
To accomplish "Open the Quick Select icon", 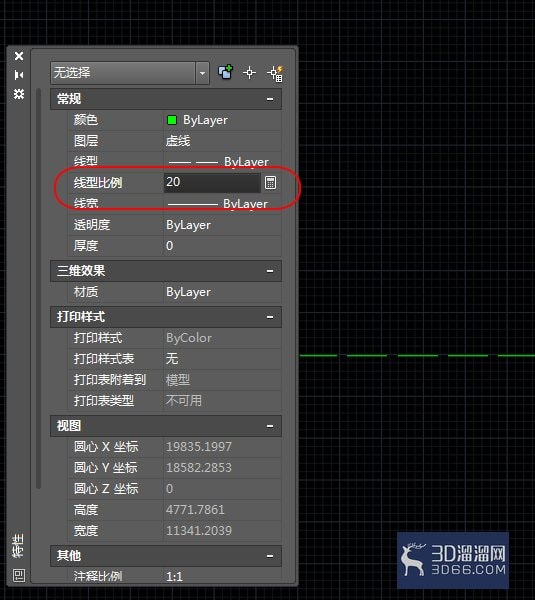I will pyautogui.click(x=276, y=73).
